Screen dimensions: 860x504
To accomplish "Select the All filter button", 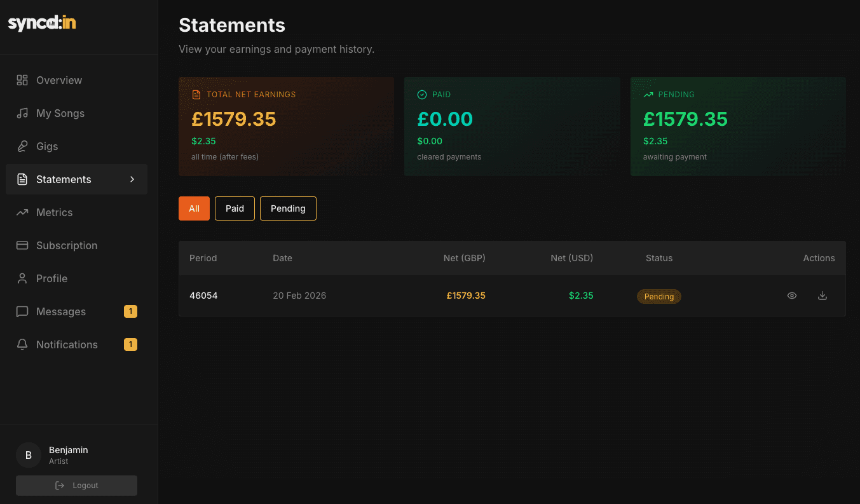I will 194,208.
